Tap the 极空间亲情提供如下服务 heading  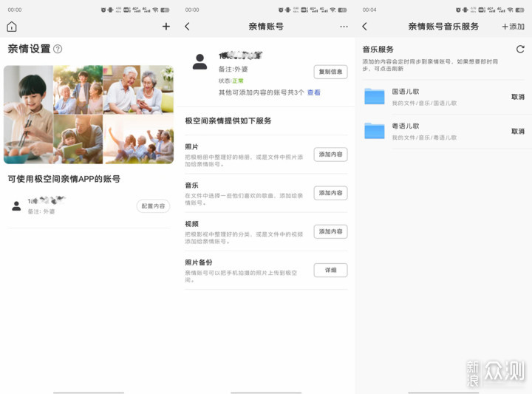[228, 120]
